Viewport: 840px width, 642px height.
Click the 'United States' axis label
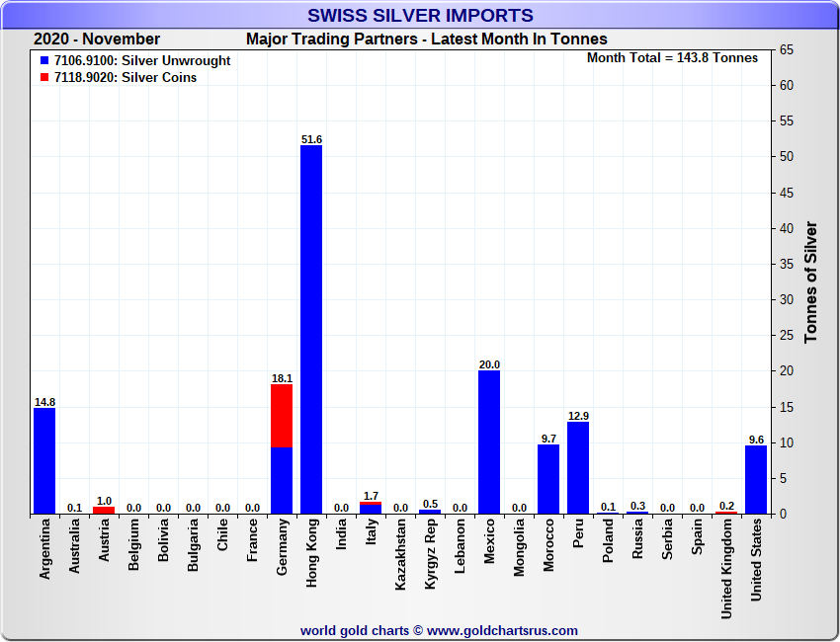[x=756, y=560]
